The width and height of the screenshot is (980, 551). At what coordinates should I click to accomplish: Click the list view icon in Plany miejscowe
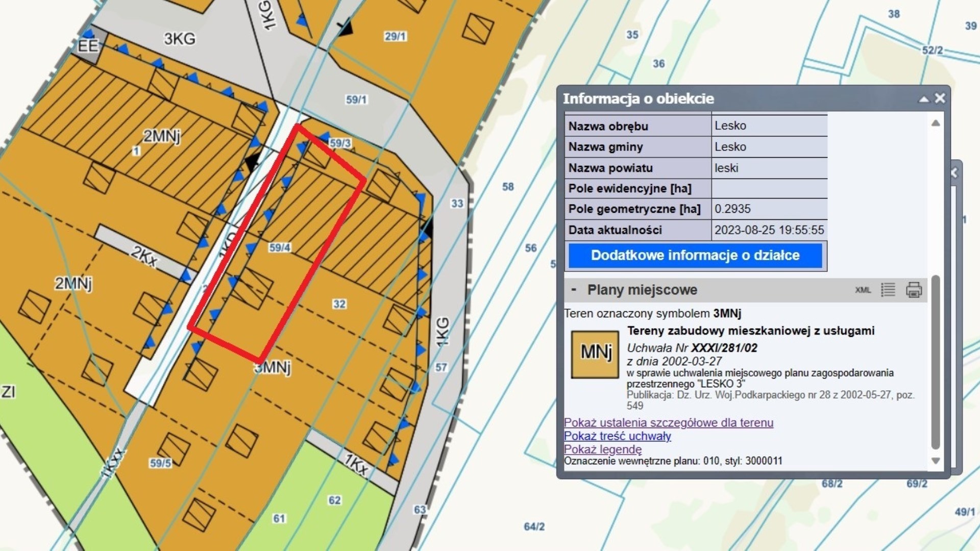click(888, 290)
